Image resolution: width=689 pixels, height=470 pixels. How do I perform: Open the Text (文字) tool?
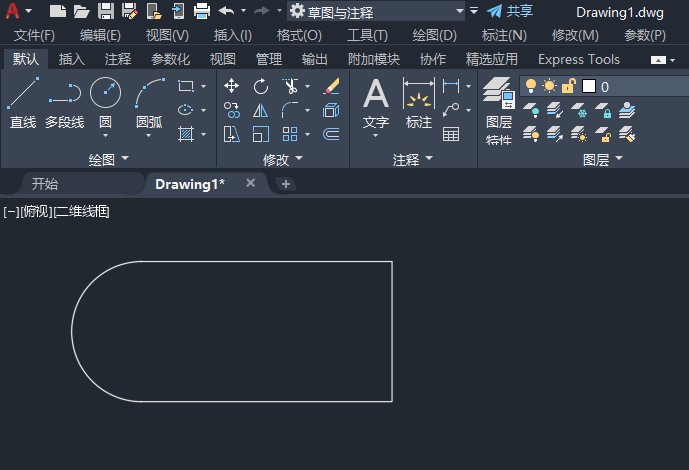[x=376, y=103]
